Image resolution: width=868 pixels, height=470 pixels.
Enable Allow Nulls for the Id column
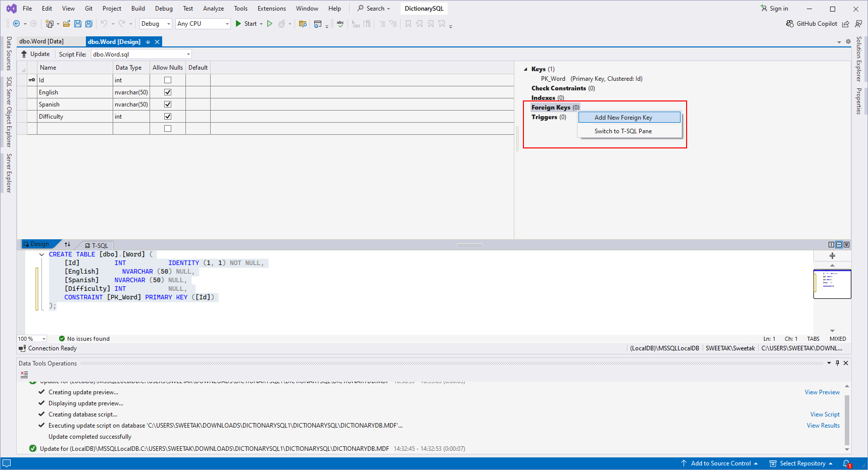pyautogui.click(x=167, y=80)
